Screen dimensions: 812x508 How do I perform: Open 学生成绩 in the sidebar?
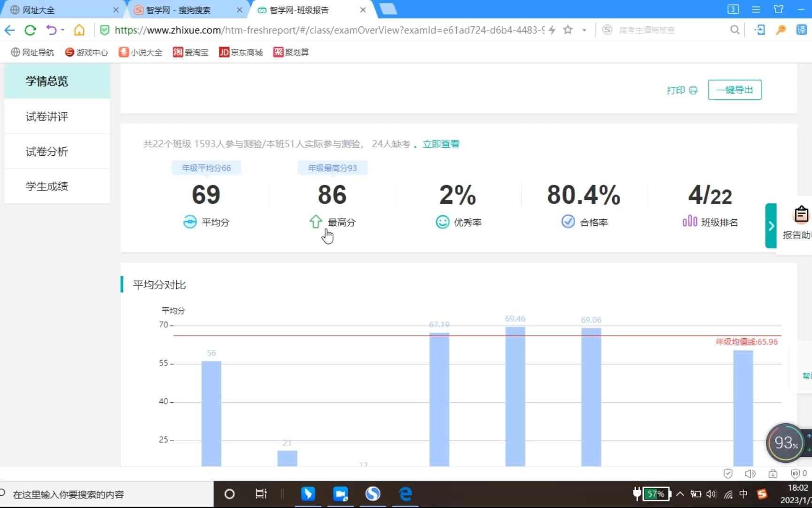(57, 186)
